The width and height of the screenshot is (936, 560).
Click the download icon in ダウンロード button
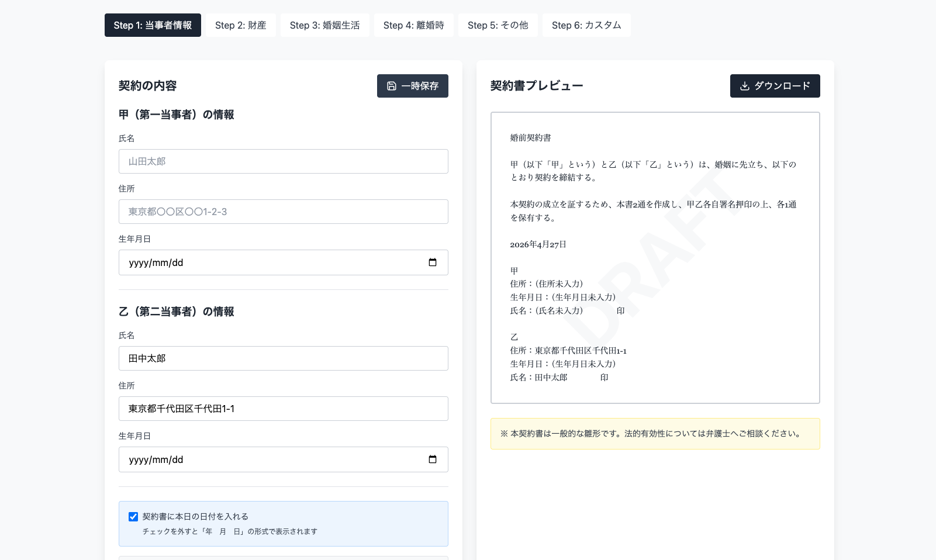click(x=745, y=86)
